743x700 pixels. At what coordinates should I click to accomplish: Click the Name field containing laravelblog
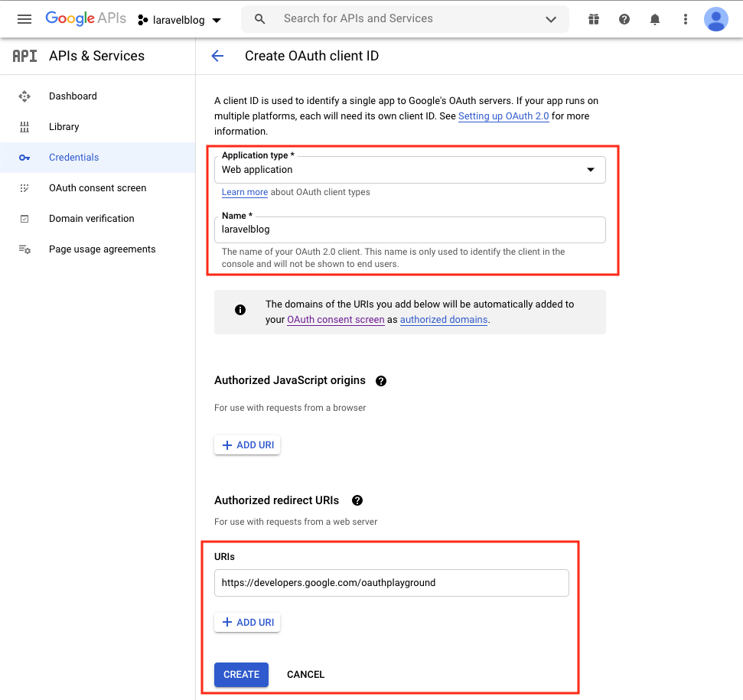(410, 230)
